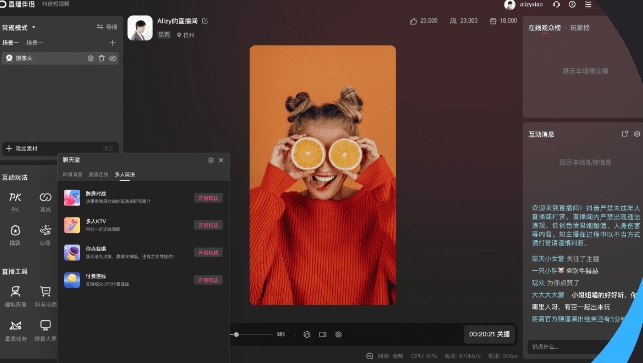
Task: Click the camera record icon below preview
Action: pos(323,335)
